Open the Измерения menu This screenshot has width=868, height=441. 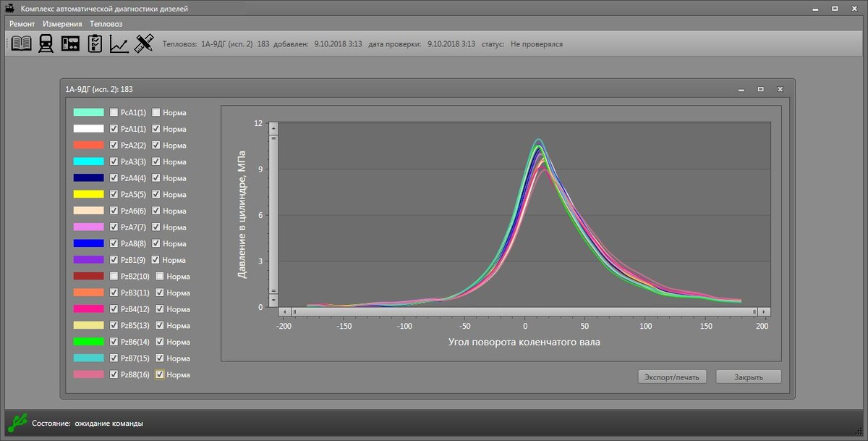coord(62,23)
